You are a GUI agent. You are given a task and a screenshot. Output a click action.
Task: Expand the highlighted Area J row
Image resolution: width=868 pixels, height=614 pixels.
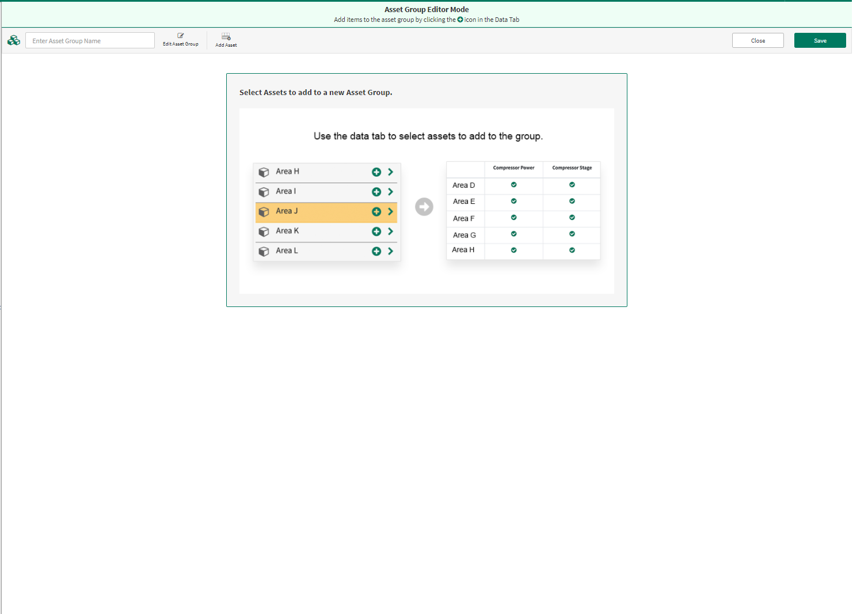tap(390, 212)
